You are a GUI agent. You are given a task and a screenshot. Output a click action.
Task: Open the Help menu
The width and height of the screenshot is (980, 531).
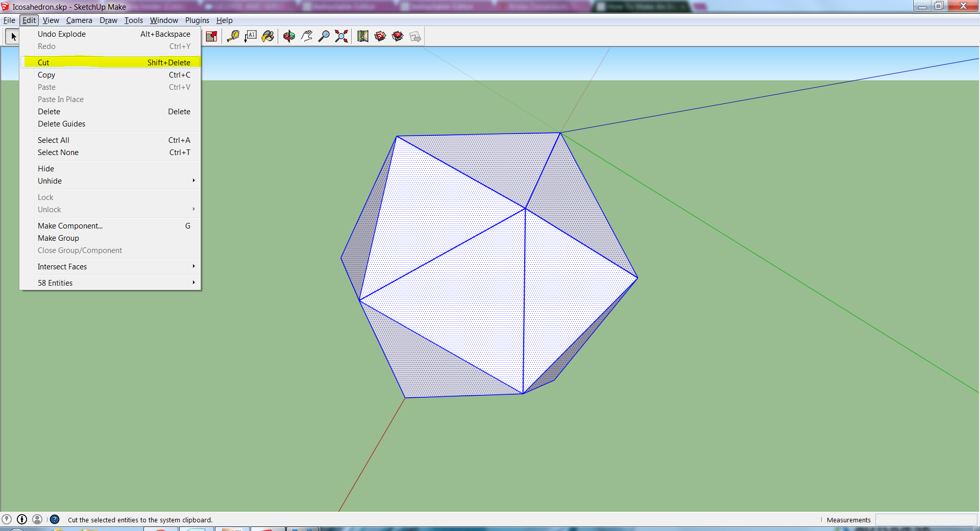[x=224, y=20]
